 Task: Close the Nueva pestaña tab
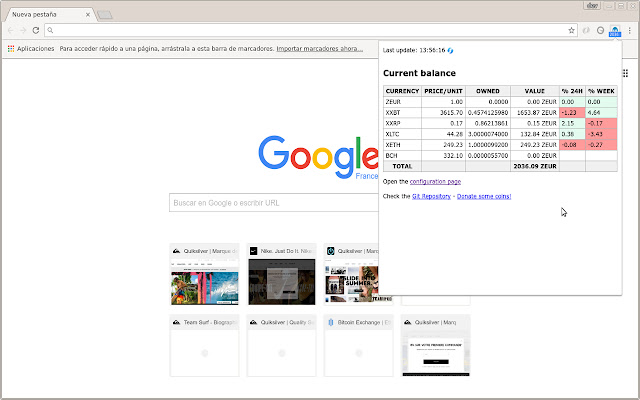(x=88, y=14)
